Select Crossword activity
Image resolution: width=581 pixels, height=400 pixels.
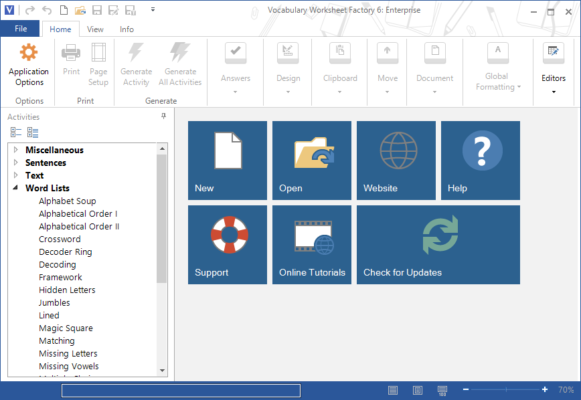[60, 239]
